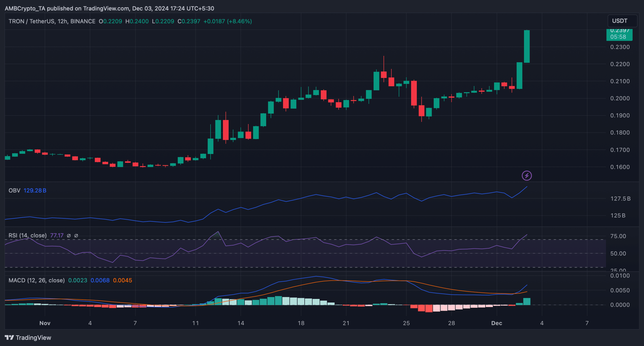Click the low price L0.2209
644x346 pixels.
tap(163, 21)
